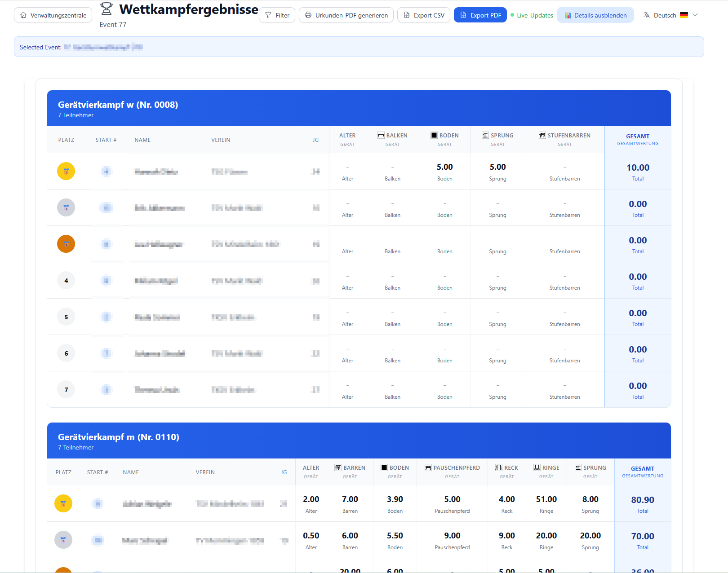Viewport: 728px width, 573px height.
Task: Open the Filter button
Action: (x=277, y=15)
